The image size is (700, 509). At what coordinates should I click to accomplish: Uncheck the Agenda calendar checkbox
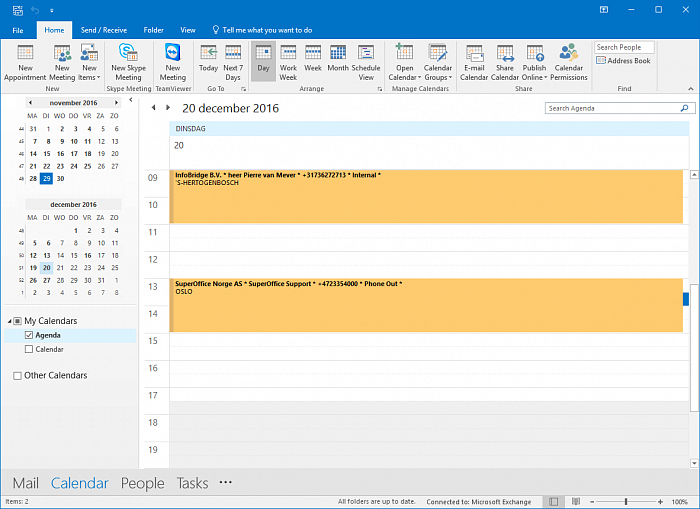pyautogui.click(x=29, y=335)
